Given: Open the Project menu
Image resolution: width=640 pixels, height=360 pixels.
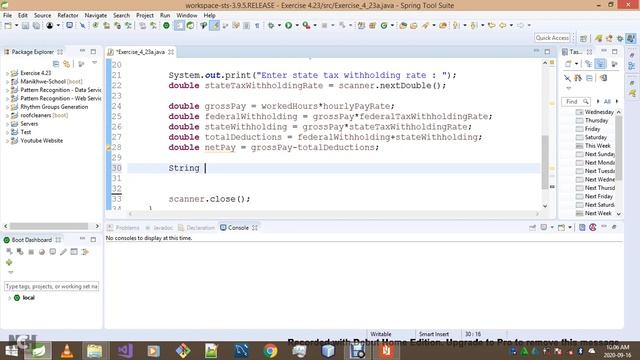Looking at the screenshot, I should 144,15.
